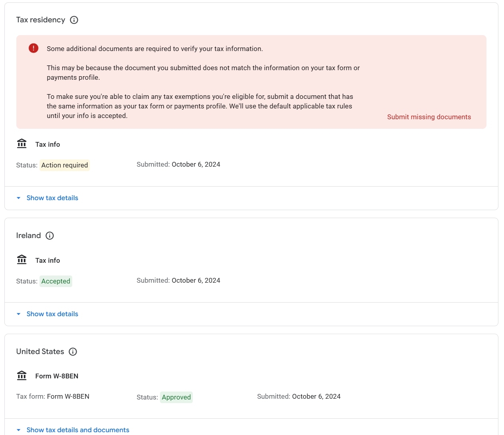Viewport: 504px width, 435px height.
Task: Click the Accepted status badge
Action: [56, 281]
